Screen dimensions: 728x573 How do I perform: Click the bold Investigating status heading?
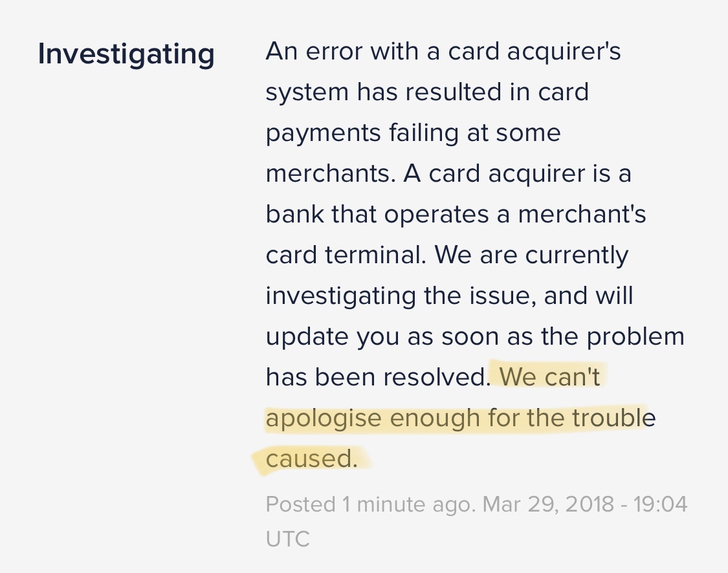coord(126,55)
